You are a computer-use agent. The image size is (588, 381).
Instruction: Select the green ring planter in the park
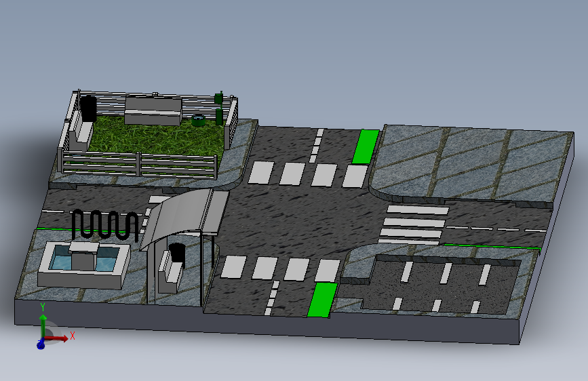click(x=198, y=121)
